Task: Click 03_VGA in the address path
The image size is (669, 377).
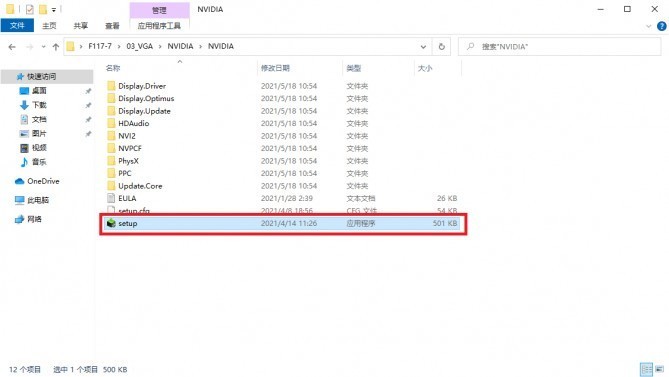Action: click(x=140, y=46)
